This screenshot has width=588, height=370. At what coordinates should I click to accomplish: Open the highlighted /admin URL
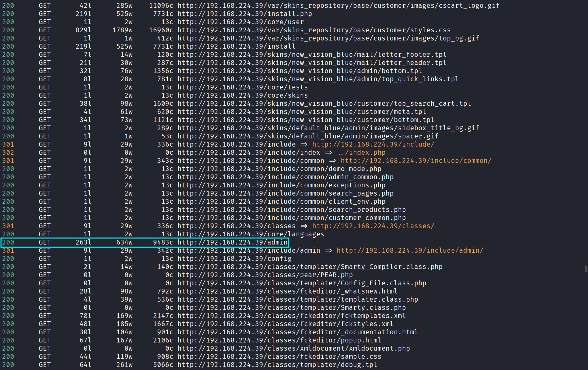click(233, 242)
